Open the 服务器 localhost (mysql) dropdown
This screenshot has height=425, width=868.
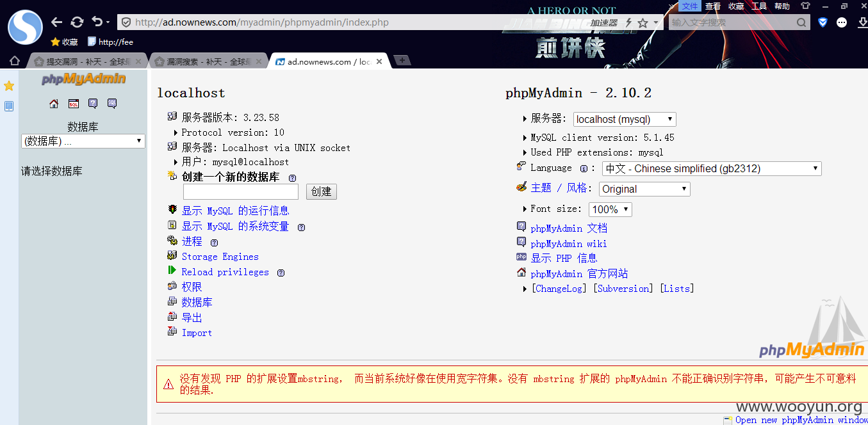tap(624, 119)
